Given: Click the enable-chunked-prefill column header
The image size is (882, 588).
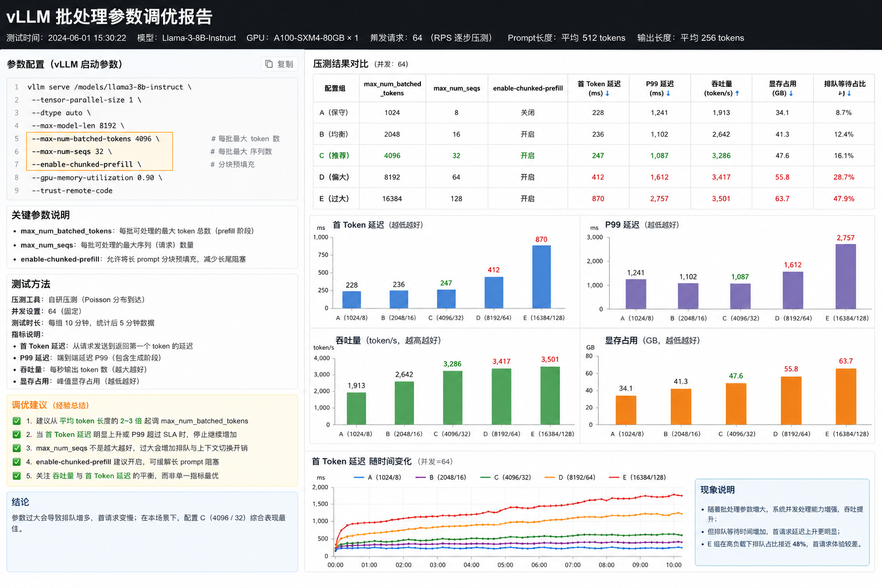Looking at the screenshot, I should [528, 88].
